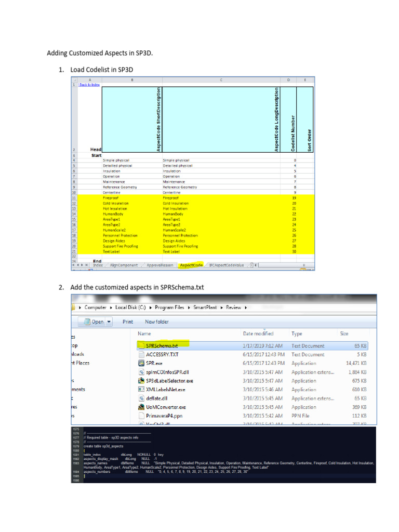The width and height of the screenshot is (399, 532).
Task: Click the splmCOInfosSPR.dll file icon
Action: point(141,372)
